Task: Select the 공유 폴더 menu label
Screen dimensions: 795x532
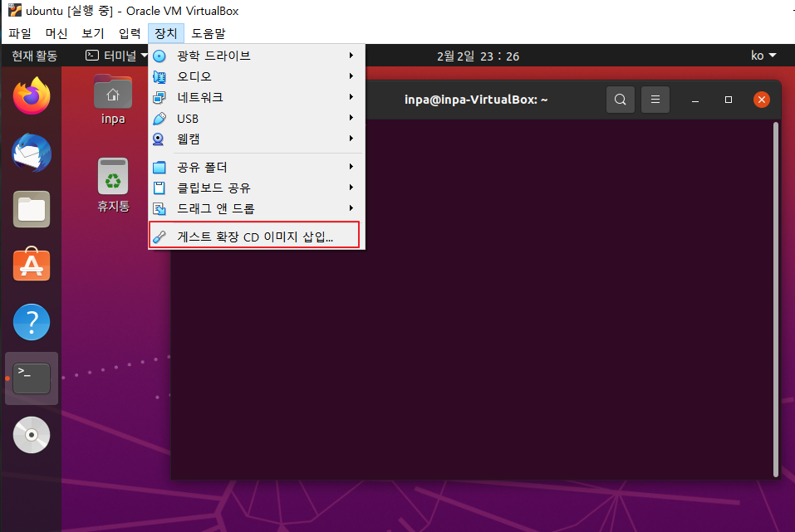Action: pos(202,167)
